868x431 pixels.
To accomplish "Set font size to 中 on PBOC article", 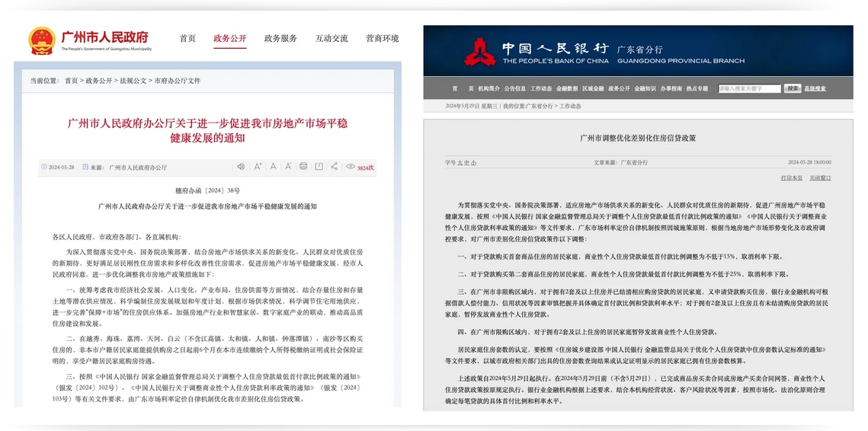I will coord(466,163).
